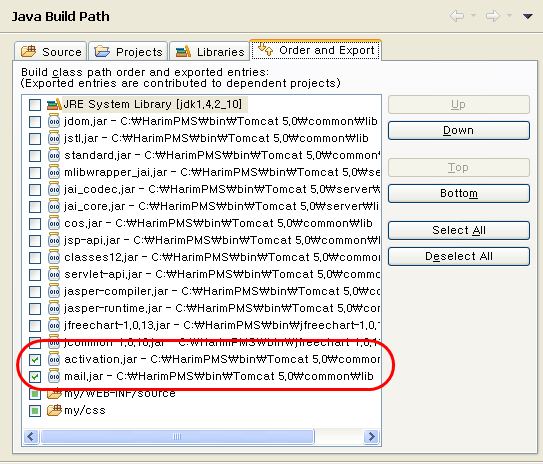Check the jai_core.jar checkbox

click(x=35, y=206)
